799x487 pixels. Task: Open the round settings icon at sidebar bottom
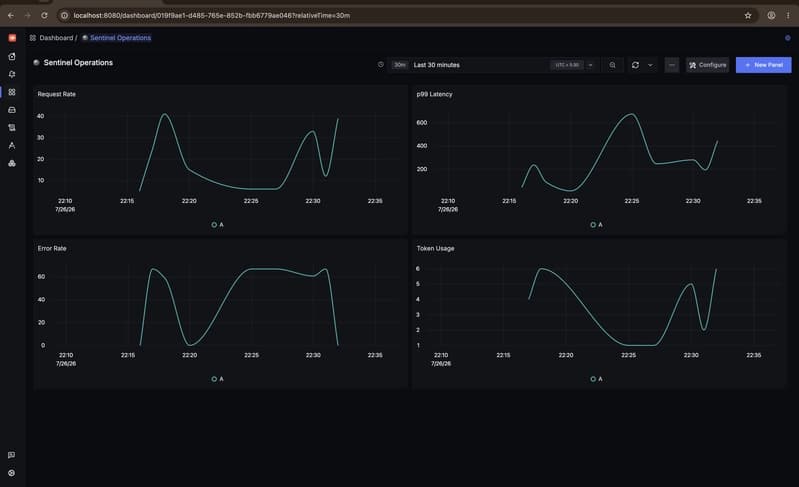[11, 473]
